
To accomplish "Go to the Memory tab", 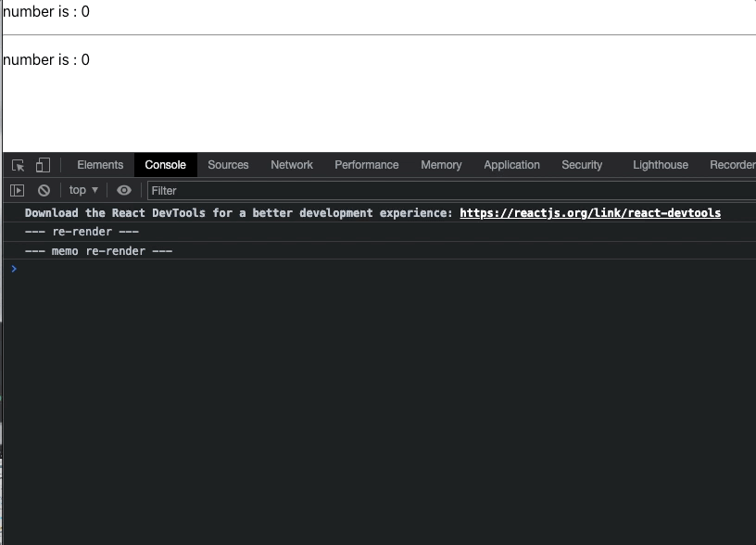I will pos(441,165).
